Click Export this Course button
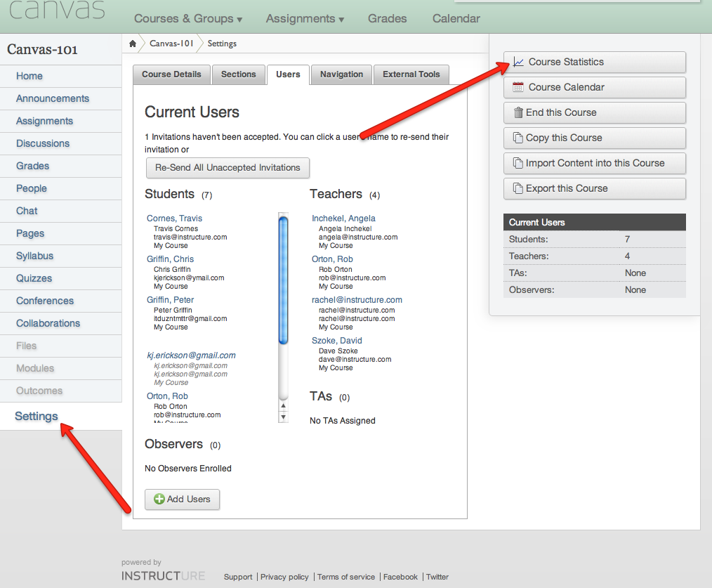 (595, 188)
